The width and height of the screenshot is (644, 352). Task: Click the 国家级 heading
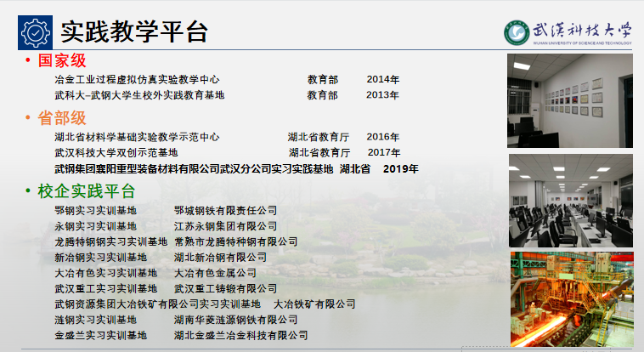pos(62,60)
